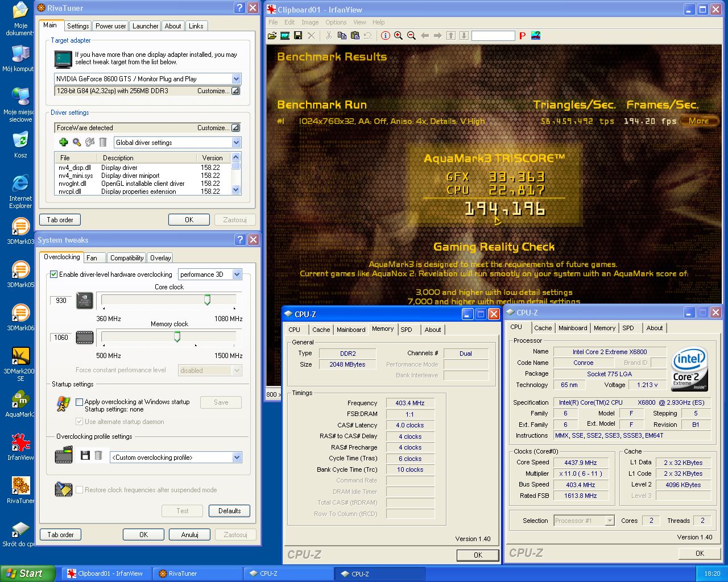
Task: Open the RivaTuner desktop shortcut
Action: point(20,490)
